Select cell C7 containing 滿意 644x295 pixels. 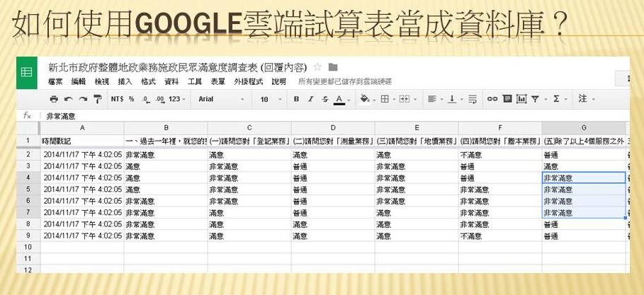pyautogui.click(x=249, y=213)
